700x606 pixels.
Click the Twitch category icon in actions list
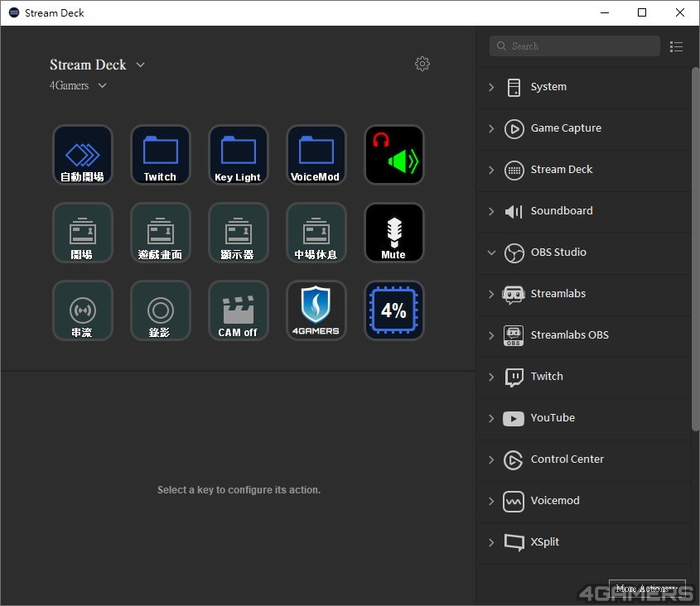click(x=514, y=377)
